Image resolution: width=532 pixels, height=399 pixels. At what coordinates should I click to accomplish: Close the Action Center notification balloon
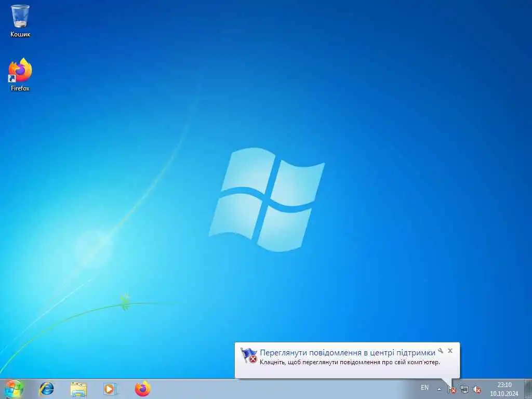tap(450, 351)
